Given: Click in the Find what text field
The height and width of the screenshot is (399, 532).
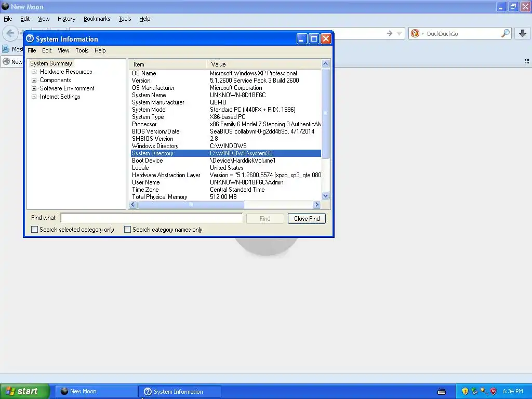Looking at the screenshot, I should click(152, 218).
